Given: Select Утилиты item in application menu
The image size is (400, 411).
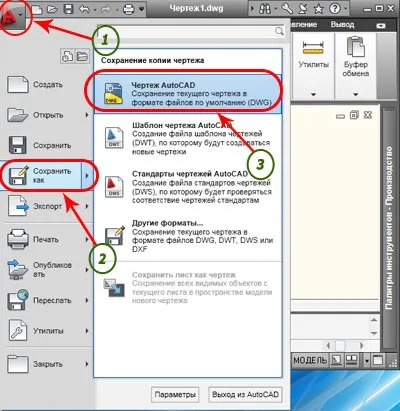Looking at the screenshot, I should [43, 331].
